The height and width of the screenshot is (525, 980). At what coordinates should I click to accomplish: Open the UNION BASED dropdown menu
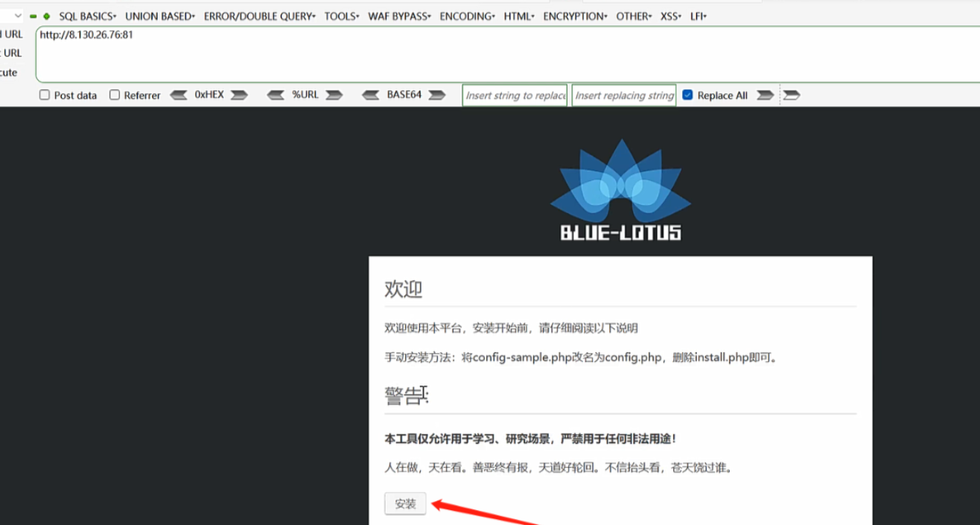tap(160, 16)
